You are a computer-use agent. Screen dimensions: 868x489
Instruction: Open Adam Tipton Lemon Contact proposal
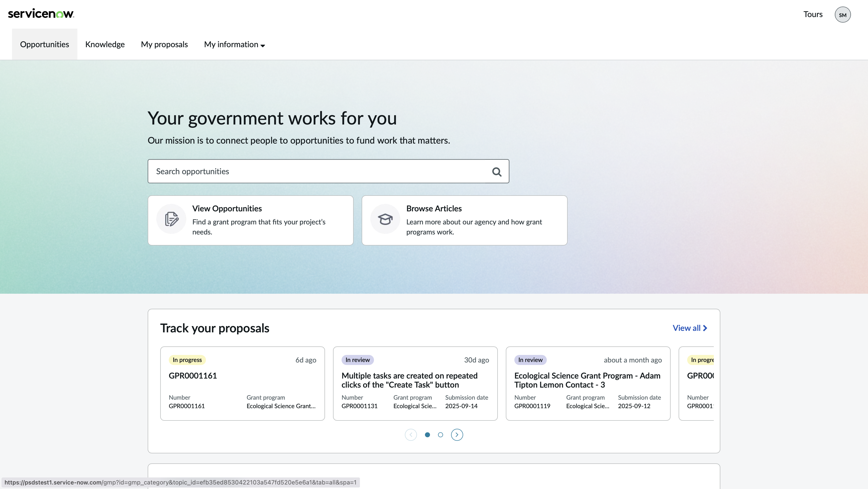(588, 383)
